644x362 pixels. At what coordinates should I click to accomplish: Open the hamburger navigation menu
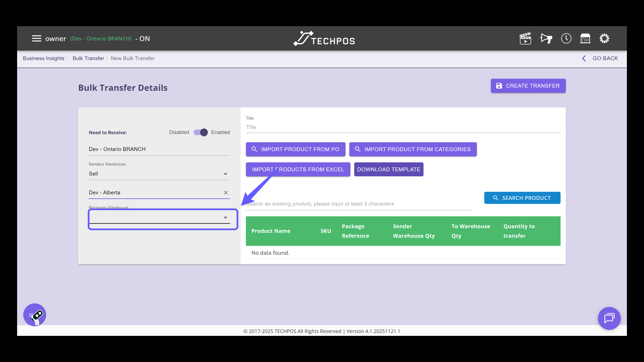(37, 39)
